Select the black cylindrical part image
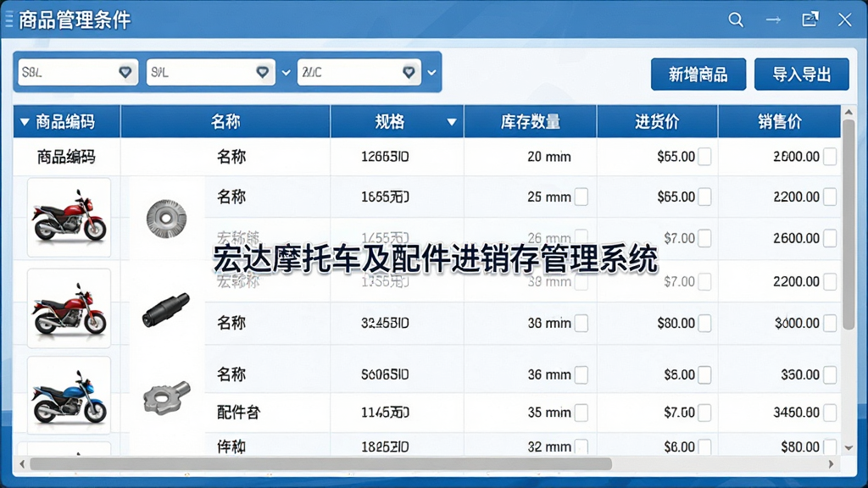This screenshot has height=488, width=868. (165, 310)
